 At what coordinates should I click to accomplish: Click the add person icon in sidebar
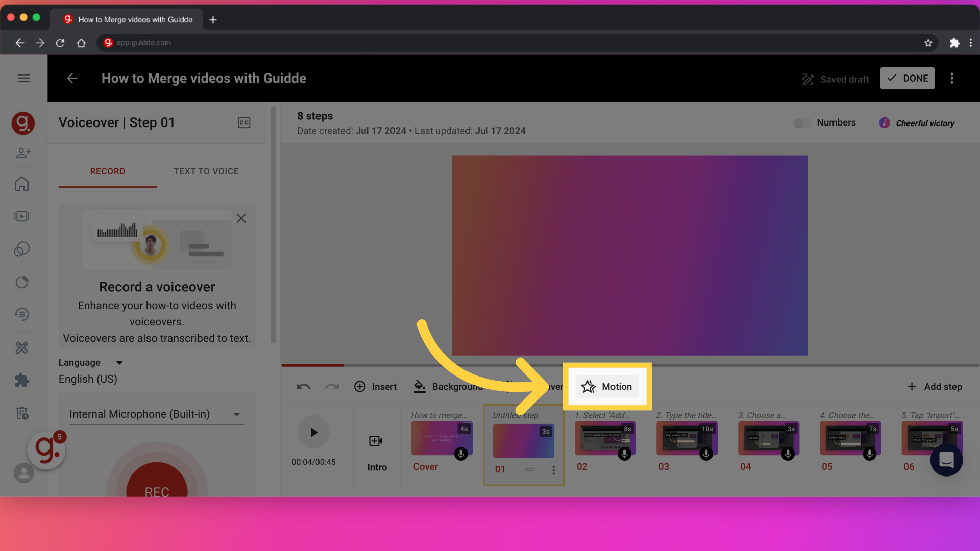click(22, 154)
